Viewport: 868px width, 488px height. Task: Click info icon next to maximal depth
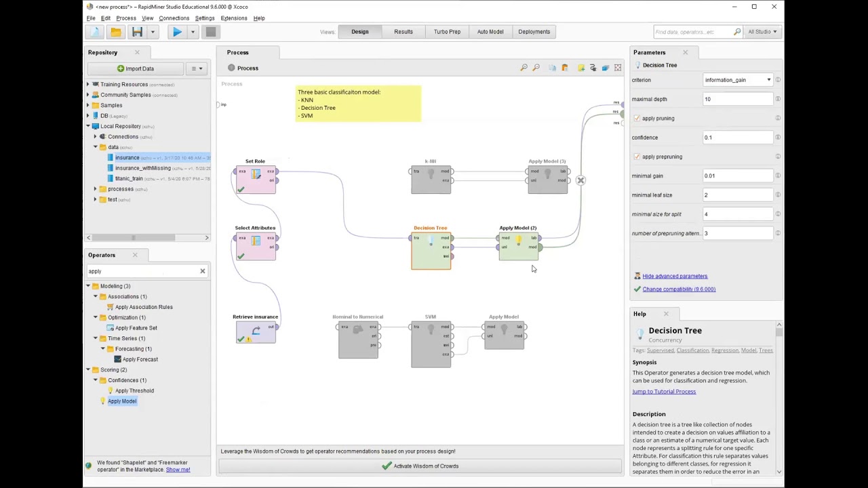click(778, 99)
